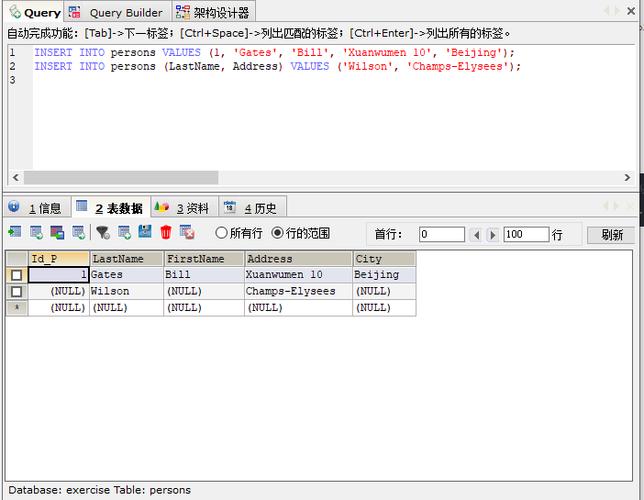
Task: Click the horizontal scrollbar thumb in editor
Action: click(121, 177)
